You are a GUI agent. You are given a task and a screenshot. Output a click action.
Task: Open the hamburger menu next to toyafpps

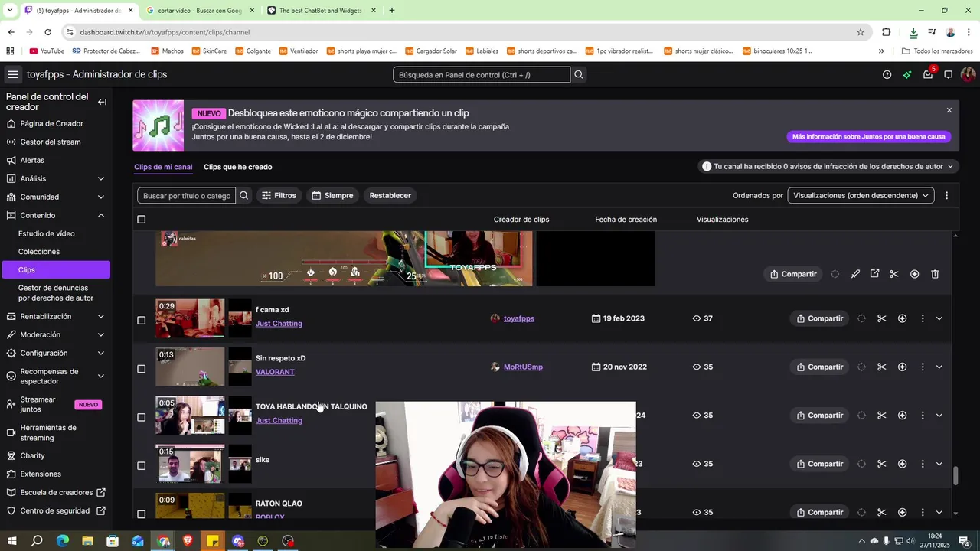pyautogui.click(x=13, y=74)
